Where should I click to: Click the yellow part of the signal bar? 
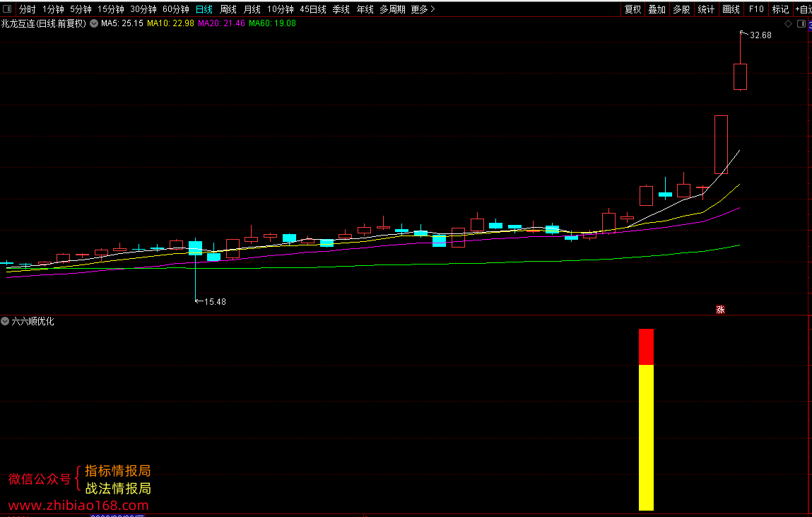click(x=647, y=438)
